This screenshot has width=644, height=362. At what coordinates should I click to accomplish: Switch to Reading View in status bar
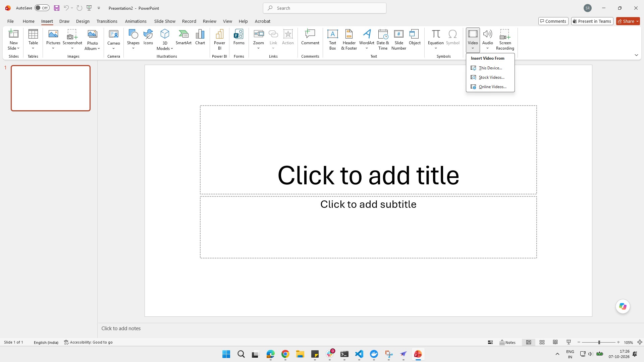click(555, 342)
